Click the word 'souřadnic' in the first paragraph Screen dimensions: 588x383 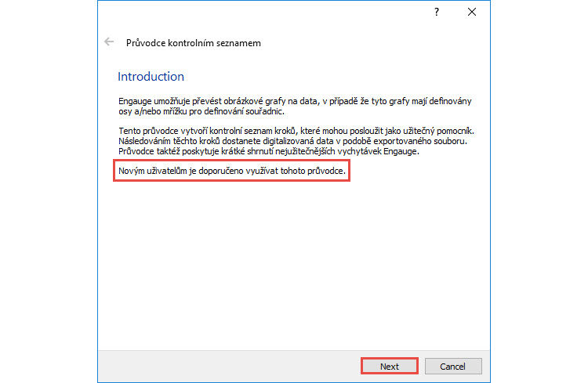pos(268,111)
